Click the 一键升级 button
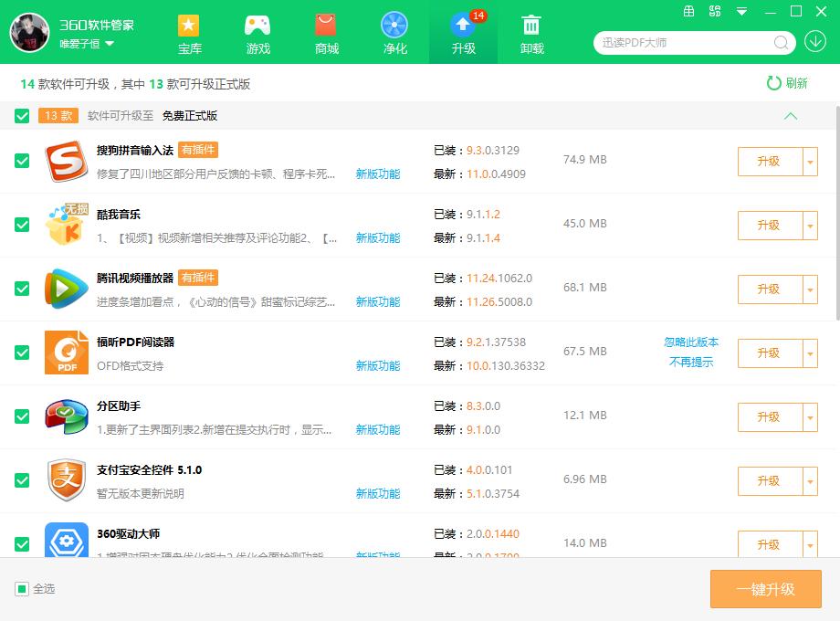 click(765, 589)
